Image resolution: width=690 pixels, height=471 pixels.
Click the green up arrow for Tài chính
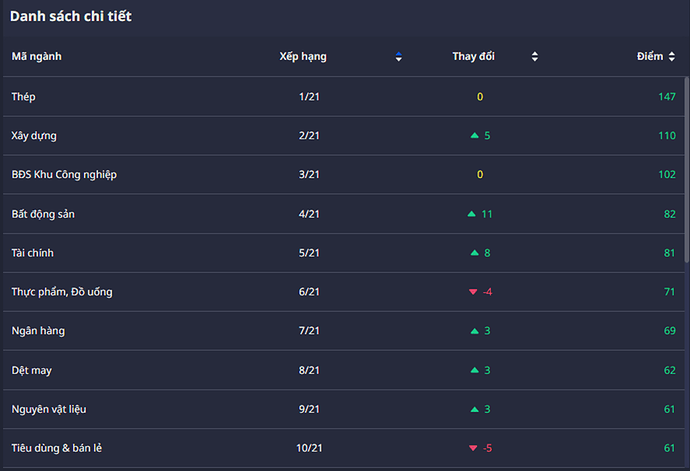pos(473,253)
